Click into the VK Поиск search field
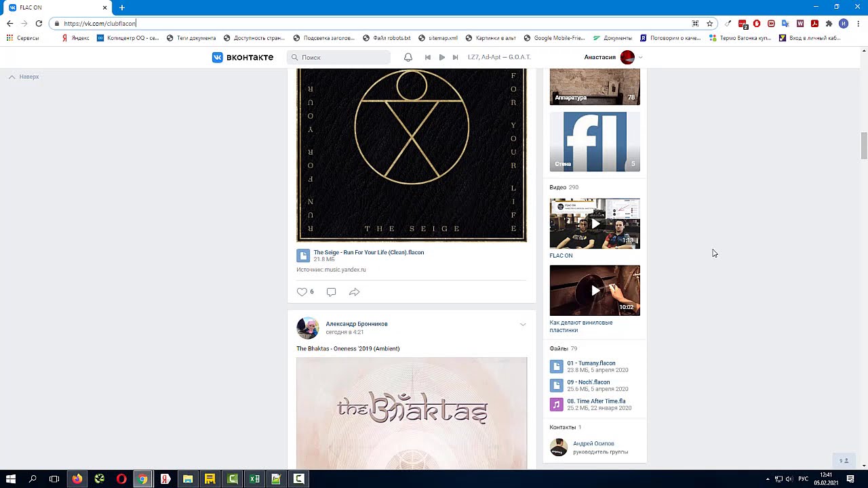The width and height of the screenshot is (868, 488). 338,58
